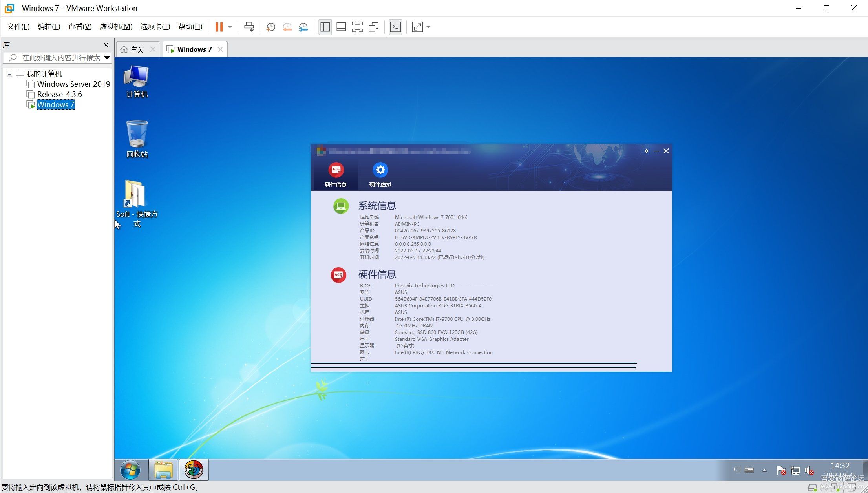Open the power options dropdown beside the pause button

230,27
